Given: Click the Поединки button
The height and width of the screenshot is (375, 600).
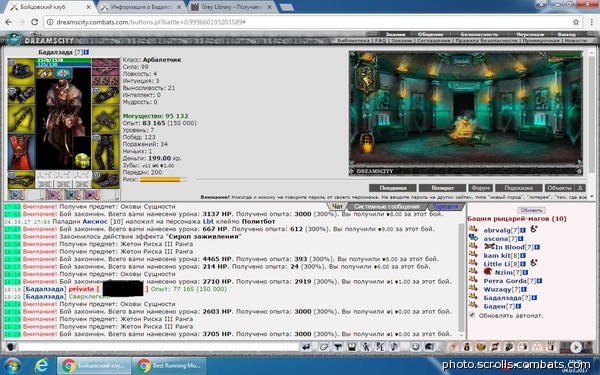Looking at the screenshot, I should click(393, 188).
